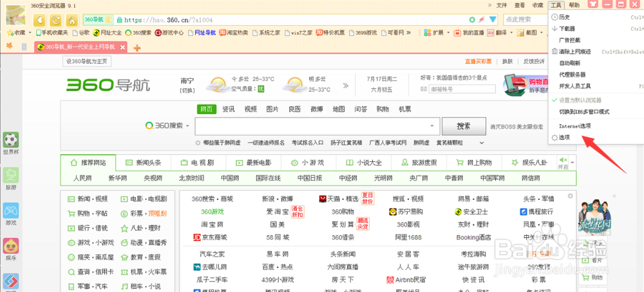Expand the address bar blue dropdown triangle

click(x=493, y=19)
